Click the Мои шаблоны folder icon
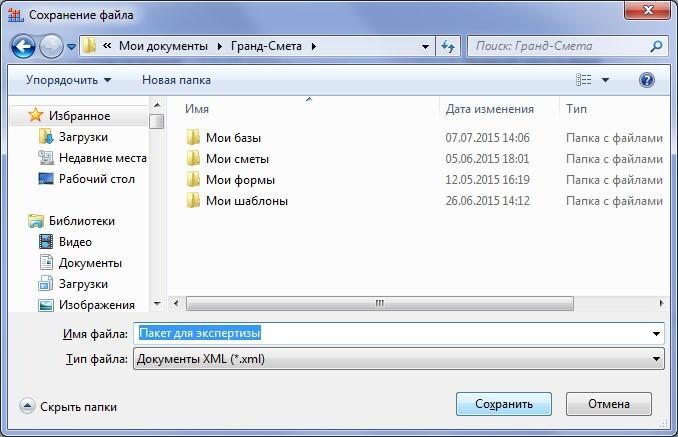Viewport: 678px width, 437px height. [193, 200]
